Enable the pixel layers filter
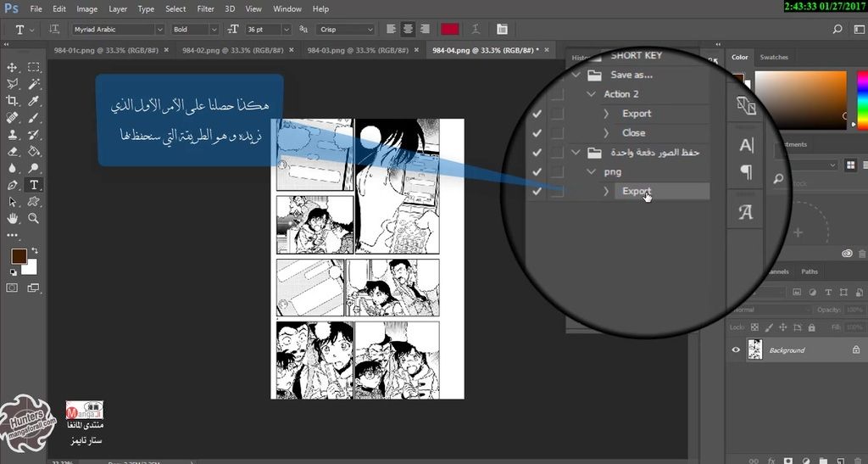This screenshot has height=464, width=868. click(x=797, y=292)
